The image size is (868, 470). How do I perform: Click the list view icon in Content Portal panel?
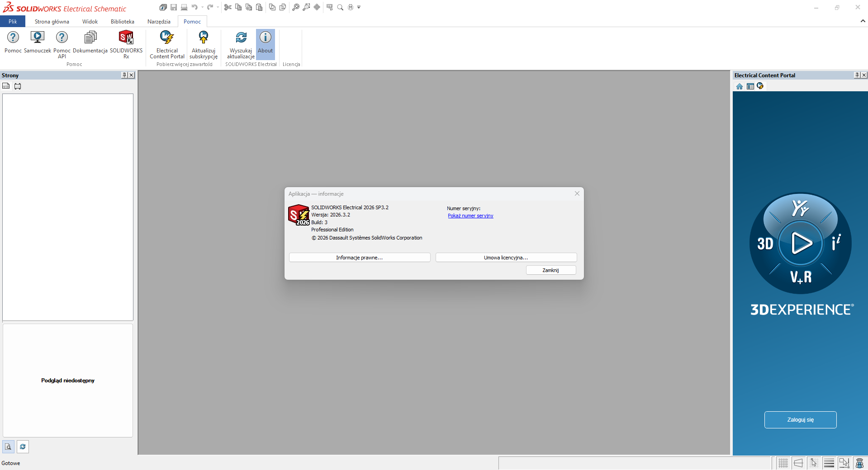pyautogui.click(x=750, y=86)
